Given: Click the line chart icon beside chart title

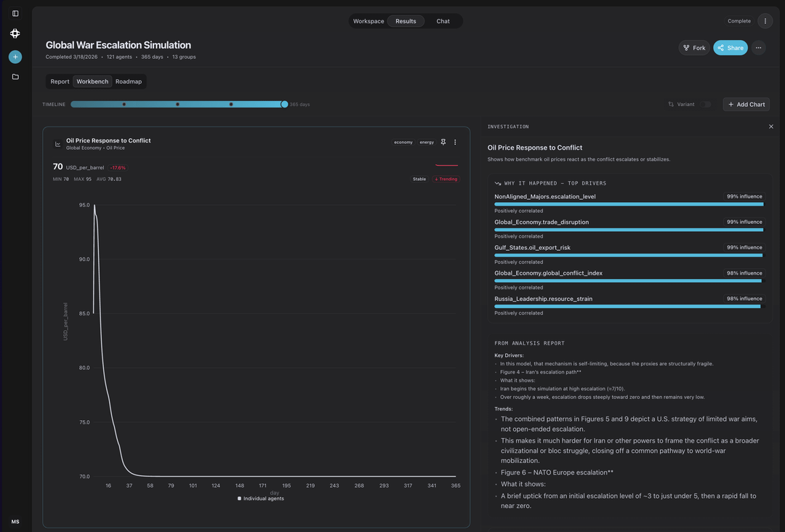Looking at the screenshot, I should [57, 144].
